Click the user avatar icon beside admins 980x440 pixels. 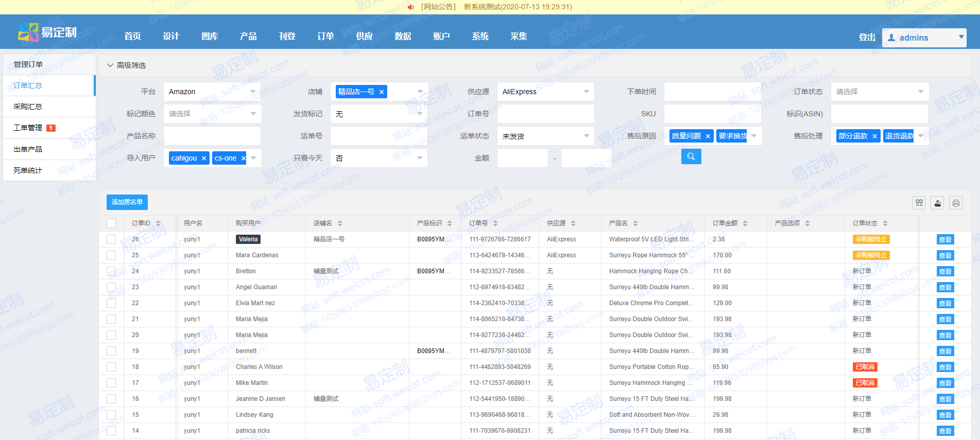click(x=891, y=38)
